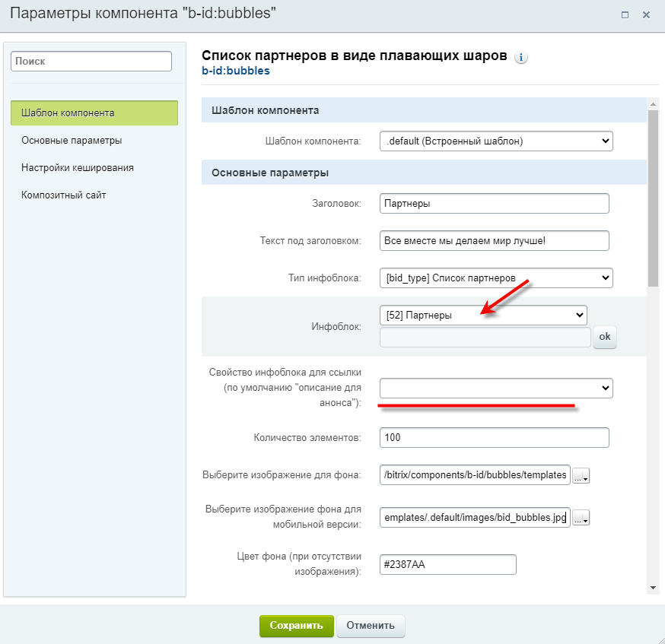665x644 pixels.
Task: Click the background image path field
Action: point(475,475)
